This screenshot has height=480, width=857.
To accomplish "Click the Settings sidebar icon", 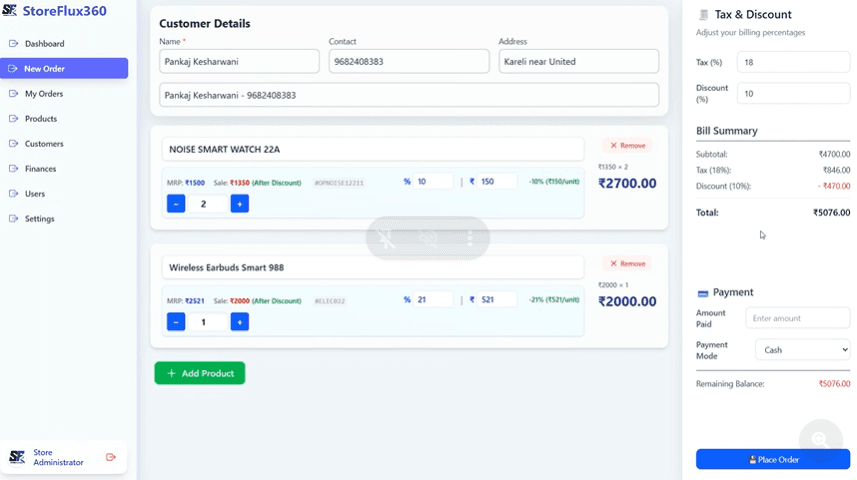I will (14, 219).
